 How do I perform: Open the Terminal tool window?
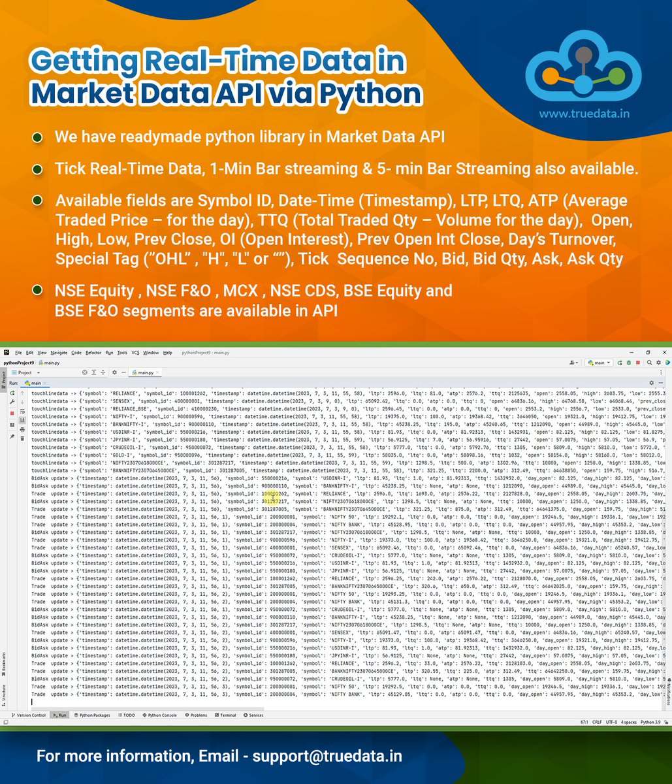pos(225,715)
